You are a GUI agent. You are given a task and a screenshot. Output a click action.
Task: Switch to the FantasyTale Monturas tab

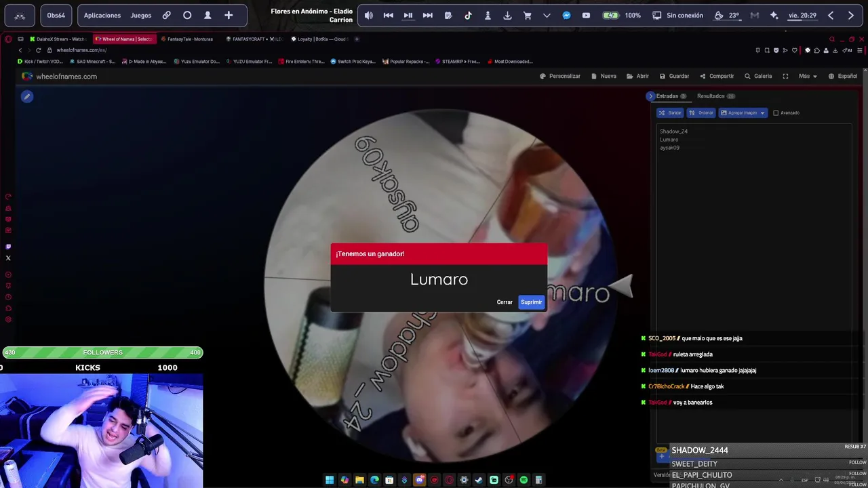pyautogui.click(x=189, y=39)
